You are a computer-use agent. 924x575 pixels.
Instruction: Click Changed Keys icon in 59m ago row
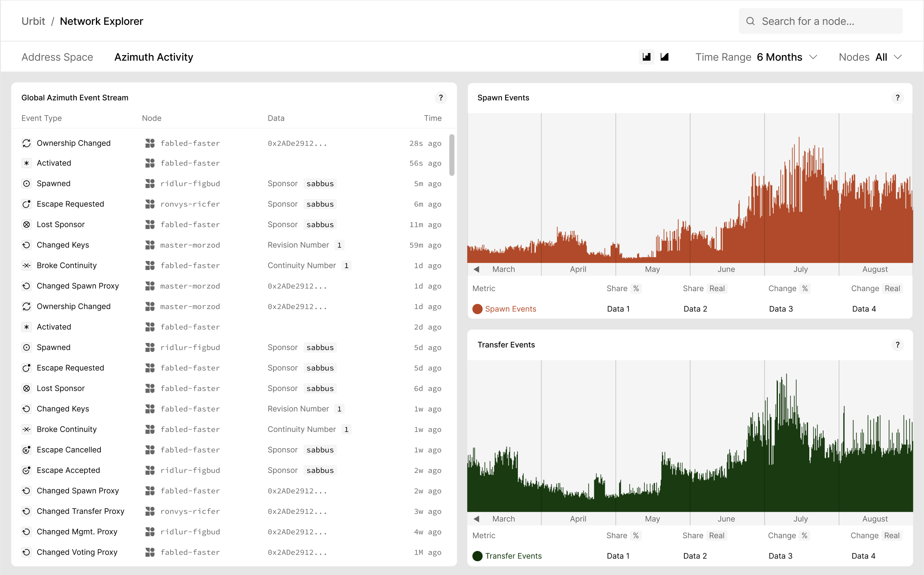[x=27, y=245]
